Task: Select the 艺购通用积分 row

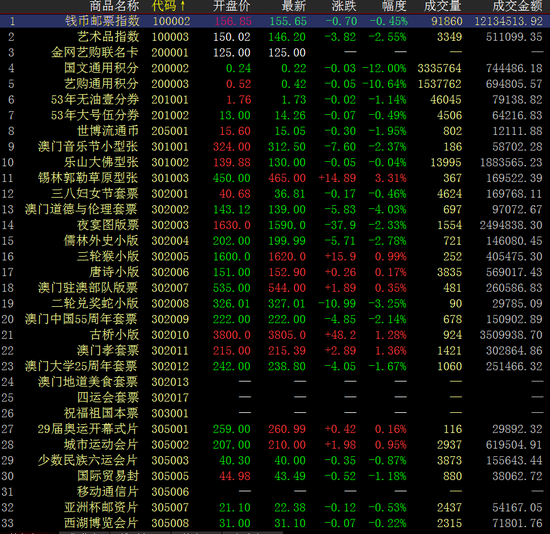Action: 275,84
